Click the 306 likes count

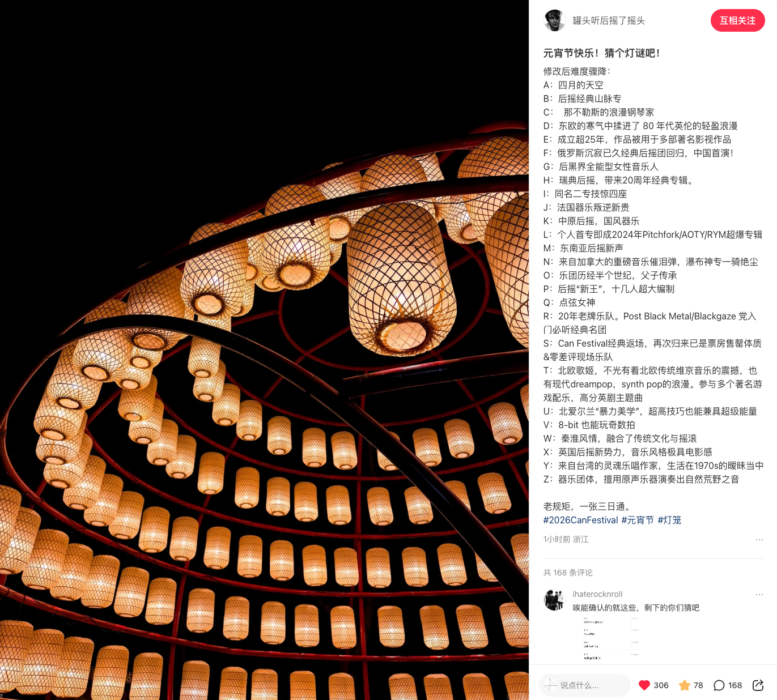pyautogui.click(x=661, y=685)
